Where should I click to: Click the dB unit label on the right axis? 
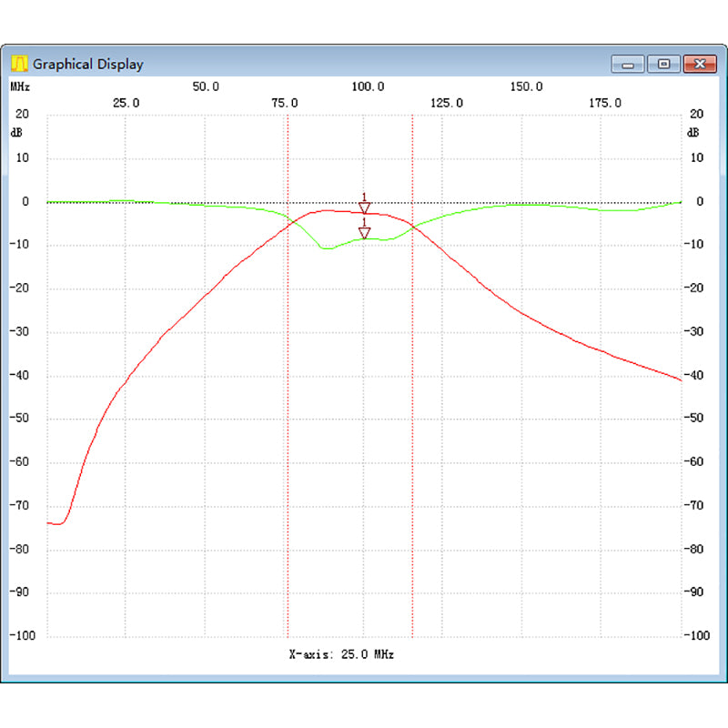(x=693, y=132)
